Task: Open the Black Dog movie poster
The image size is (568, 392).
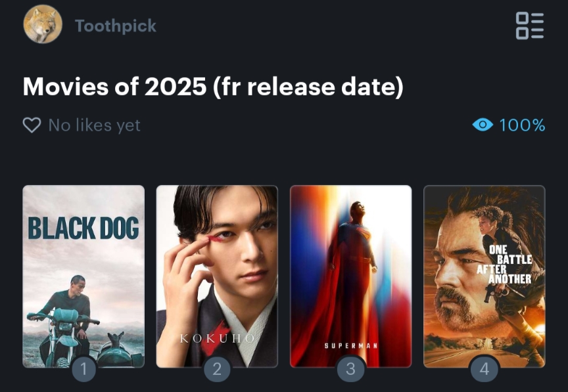Action: point(83,276)
